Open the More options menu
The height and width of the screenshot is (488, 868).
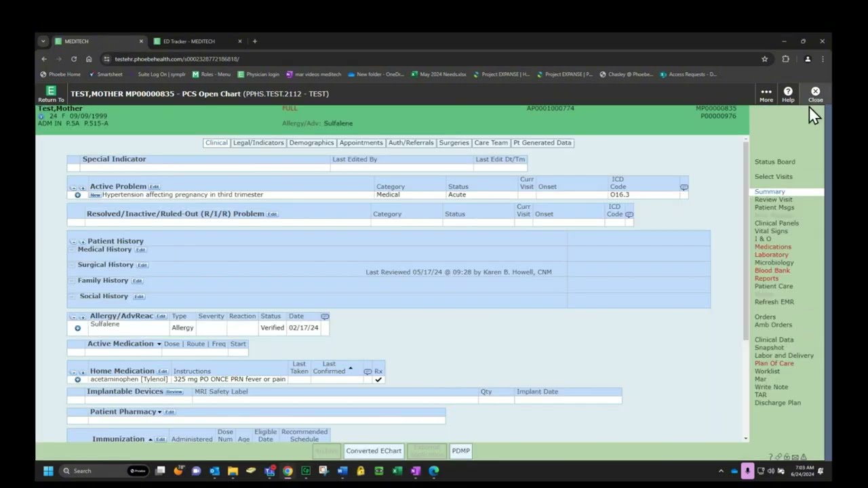pos(766,94)
